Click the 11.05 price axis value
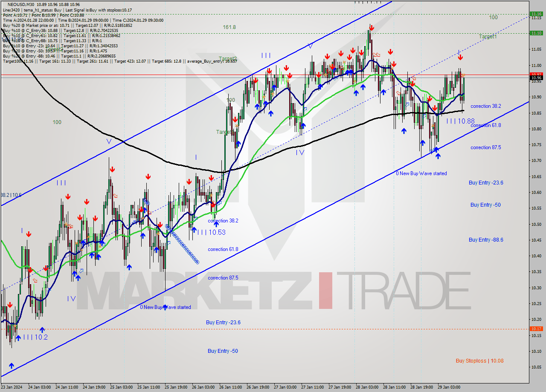Screen dimensions: 546x392 [536, 49]
